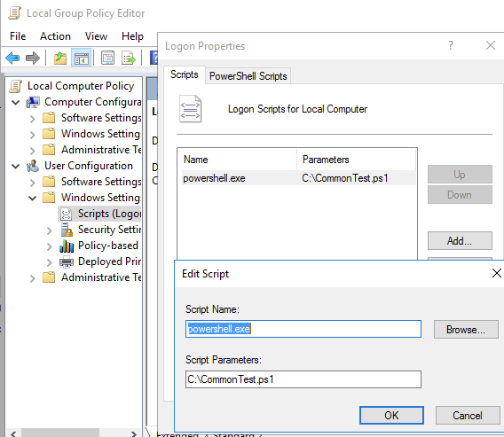The width and height of the screenshot is (504, 437).
Task: Select the Security Settings lock icon node
Action: click(67, 230)
